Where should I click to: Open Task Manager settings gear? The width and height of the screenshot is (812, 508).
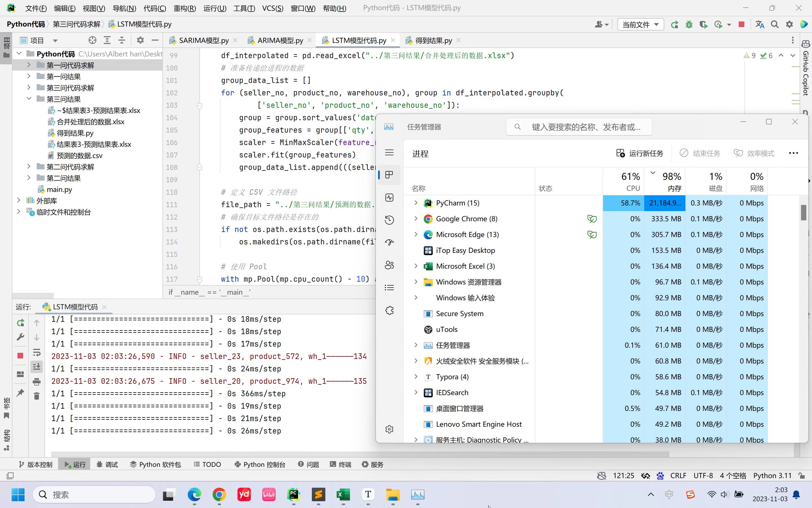point(389,429)
